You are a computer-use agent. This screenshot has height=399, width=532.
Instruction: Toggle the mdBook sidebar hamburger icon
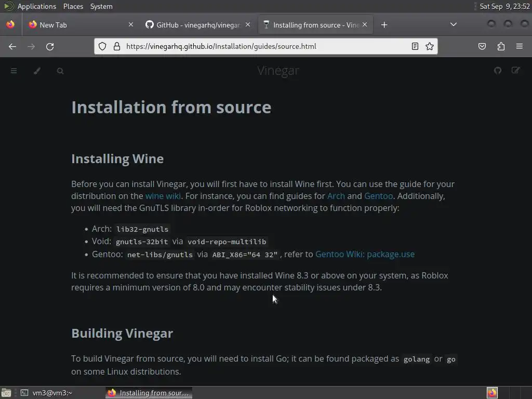[14, 71]
